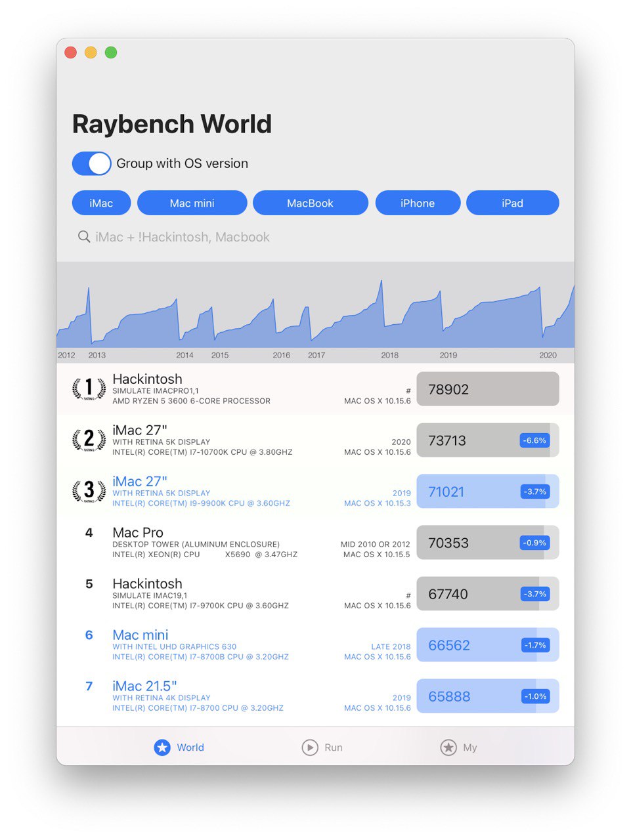This screenshot has width=631, height=840.
Task: Click the green zoom window button
Action: 111,52
